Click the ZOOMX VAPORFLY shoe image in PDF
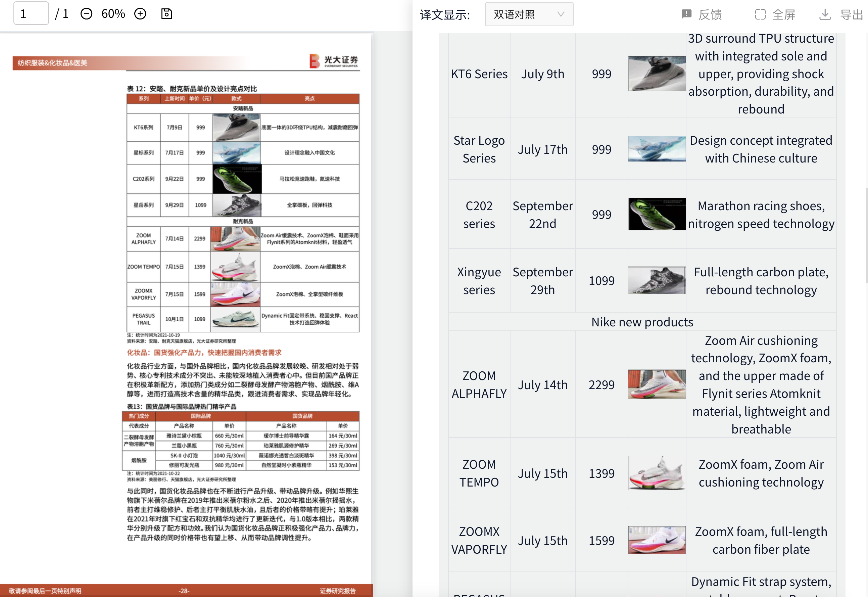Screen dimensions: 868x597 pos(235,294)
